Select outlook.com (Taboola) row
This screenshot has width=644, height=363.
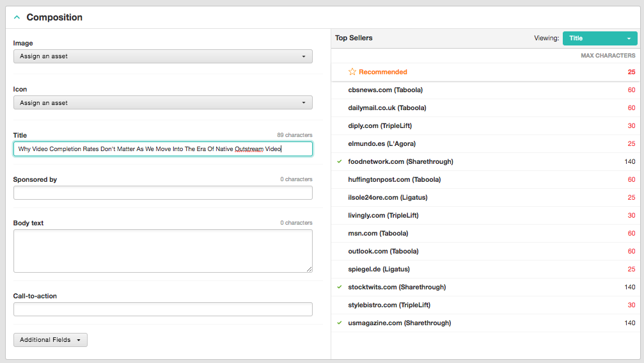485,251
